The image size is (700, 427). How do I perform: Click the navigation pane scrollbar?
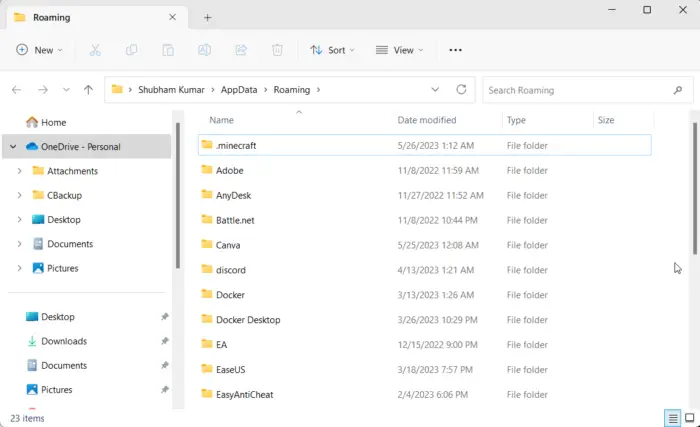tap(178, 195)
